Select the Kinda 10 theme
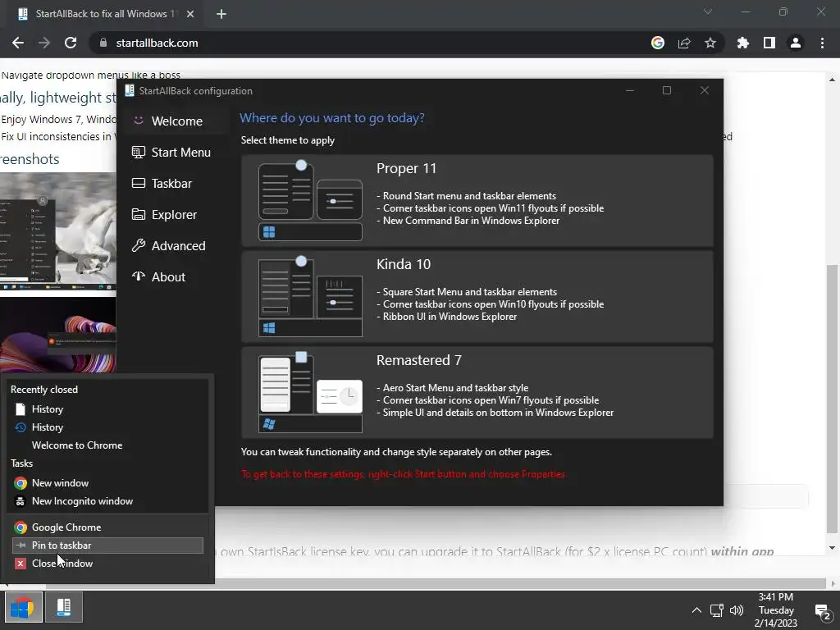This screenshot has height=630, width=840. click(x=477, y=297)
